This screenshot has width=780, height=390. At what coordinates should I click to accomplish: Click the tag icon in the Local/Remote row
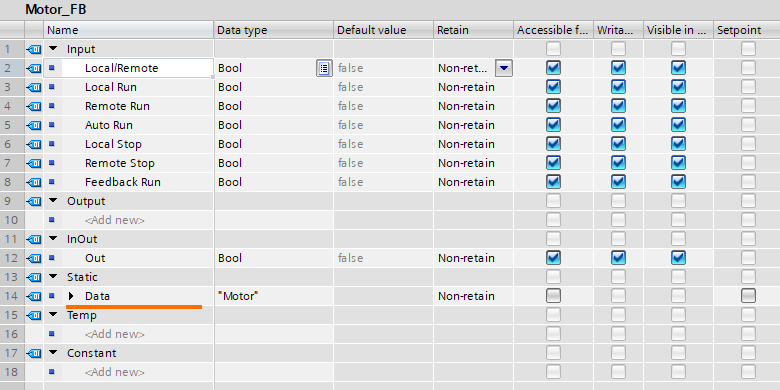[x=34, y=68]
